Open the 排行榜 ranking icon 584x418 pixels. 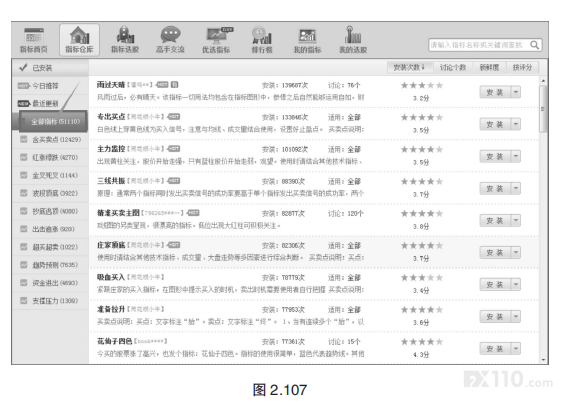point(261,35)
